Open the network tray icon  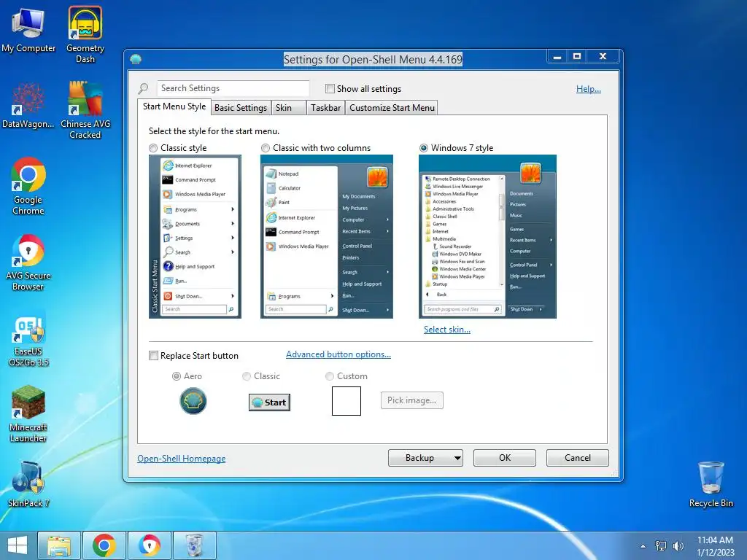[661, 546]
